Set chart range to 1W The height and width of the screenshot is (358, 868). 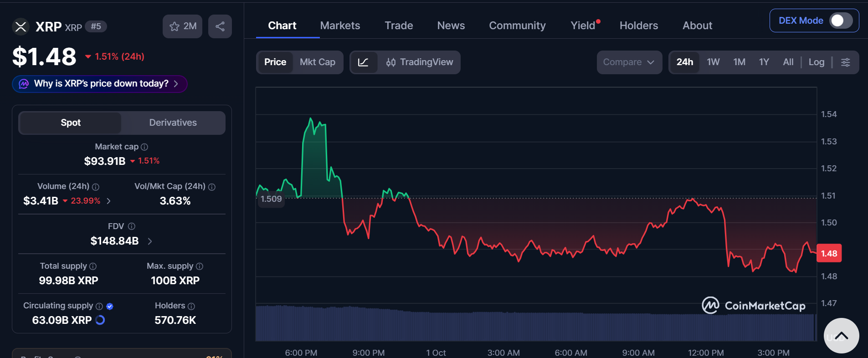point(713,62)
